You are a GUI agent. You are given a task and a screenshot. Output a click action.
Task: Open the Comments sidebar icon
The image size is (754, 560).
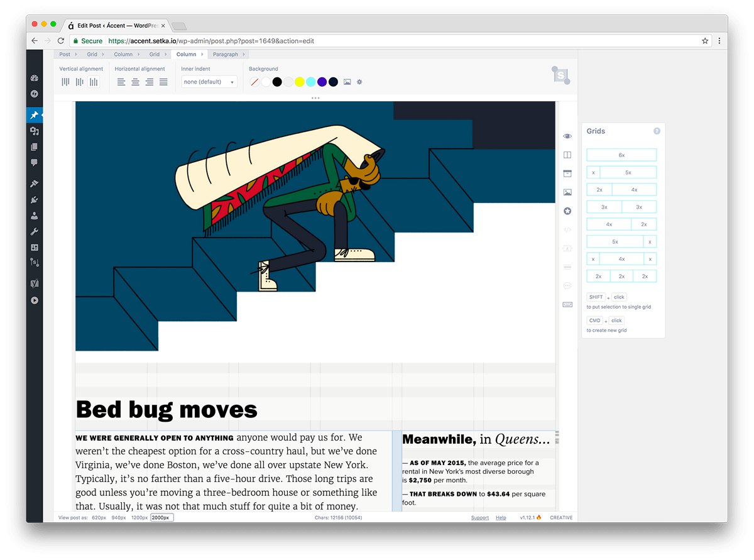point(35,162)
